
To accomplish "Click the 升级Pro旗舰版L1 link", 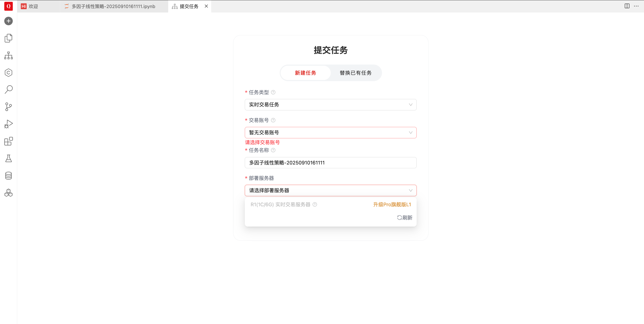I will tap(392, 204).
